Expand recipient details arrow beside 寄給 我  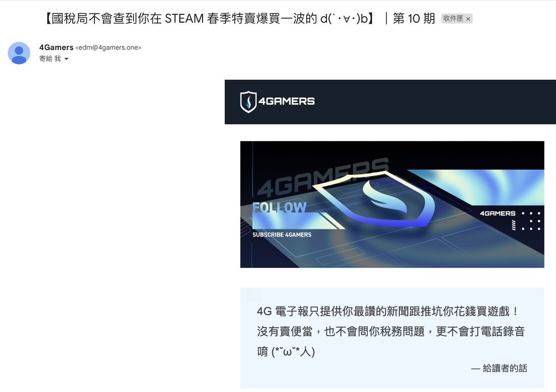66,59
